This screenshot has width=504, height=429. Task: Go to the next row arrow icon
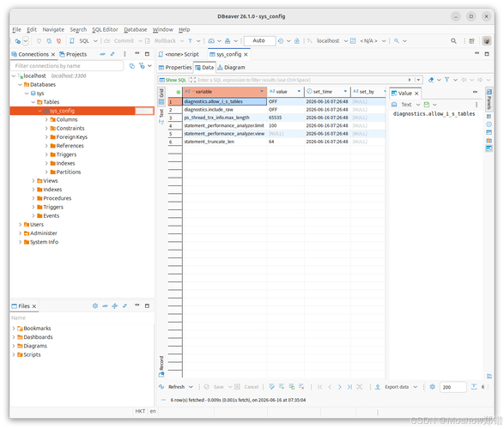[x=340, y=387]
